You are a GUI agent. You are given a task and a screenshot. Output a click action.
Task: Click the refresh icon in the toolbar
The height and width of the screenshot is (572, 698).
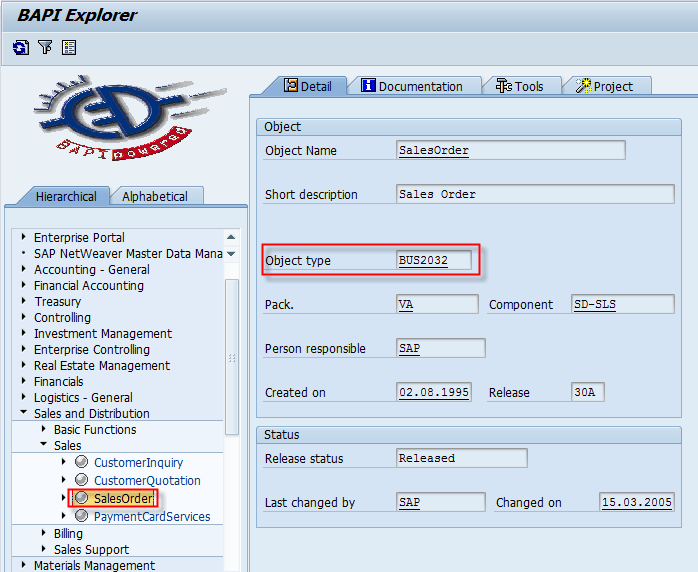(21, 47)
